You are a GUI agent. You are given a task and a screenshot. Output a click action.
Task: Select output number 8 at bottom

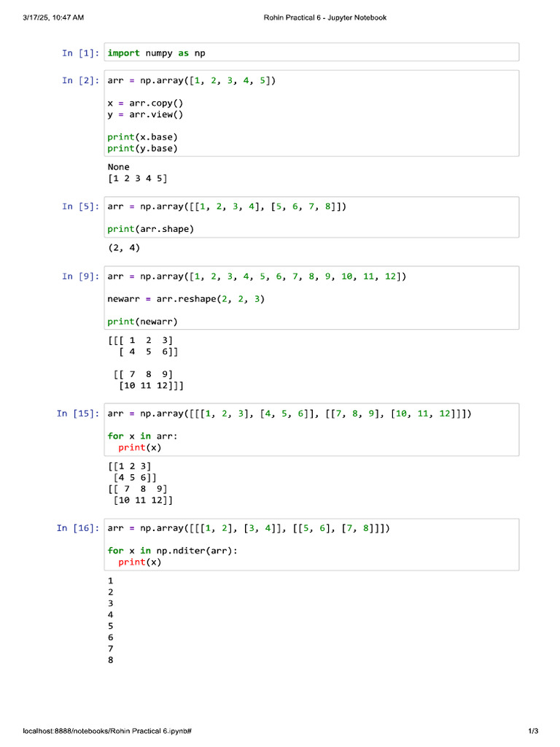click(111, 660)
